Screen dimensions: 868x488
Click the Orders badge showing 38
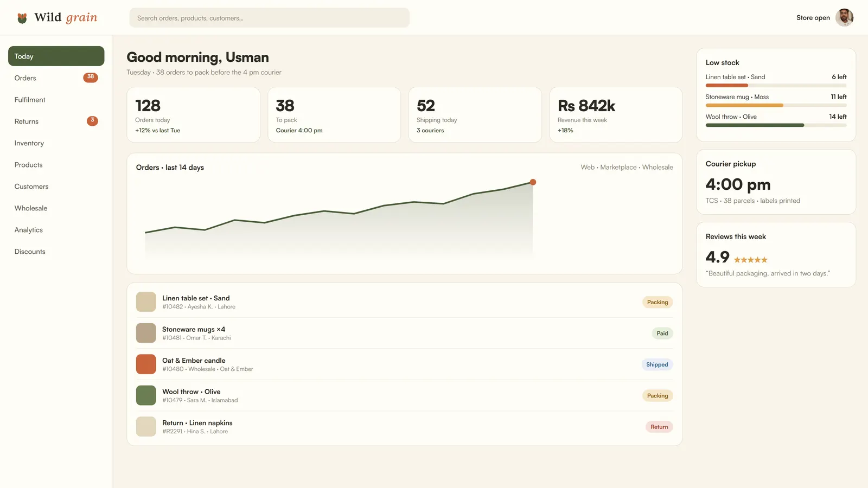(x=91, y=77)
